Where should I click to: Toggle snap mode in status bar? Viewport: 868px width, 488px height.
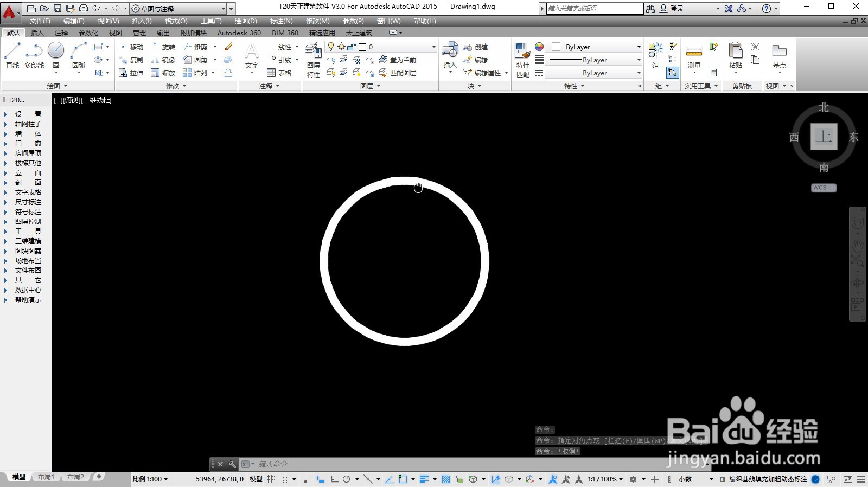coord(283,479)
